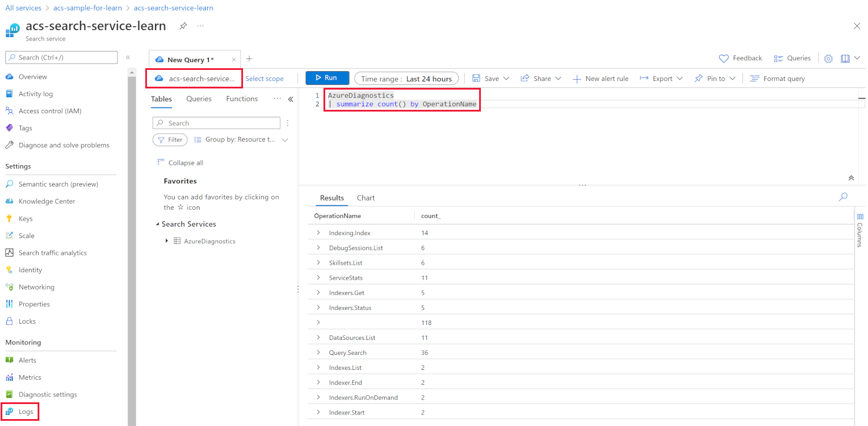Collapse the left navigation menu

(x=128, y=57)
